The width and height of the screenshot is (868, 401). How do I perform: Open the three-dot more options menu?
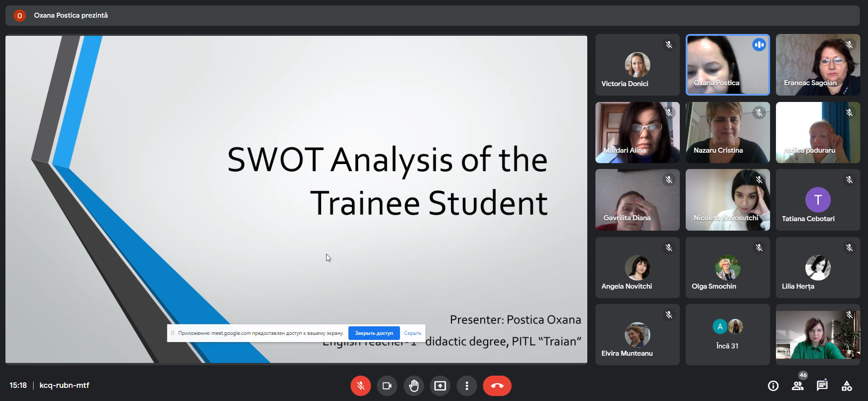(x=467, y=386)
